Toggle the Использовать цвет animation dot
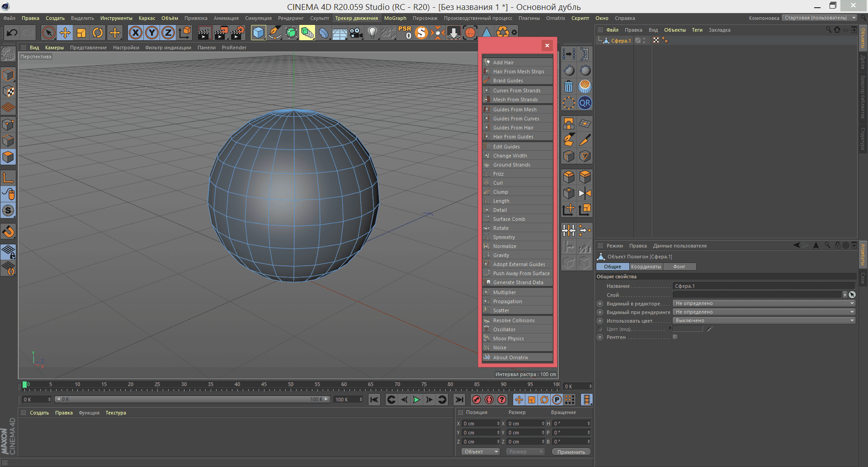The image size is (868, 467). click(600, 321)
